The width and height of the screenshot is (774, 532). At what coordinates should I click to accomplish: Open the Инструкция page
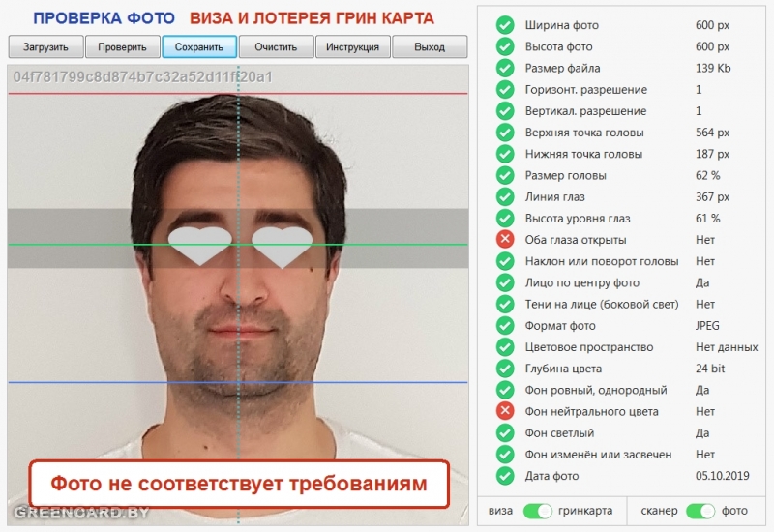353,46
